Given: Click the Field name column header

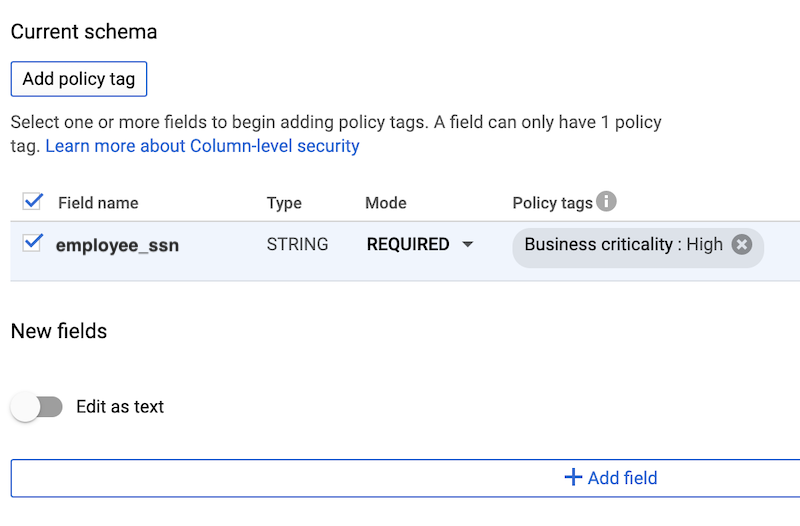Looking at the screenshot, I should pyautogui.click(x=98, y=203).
